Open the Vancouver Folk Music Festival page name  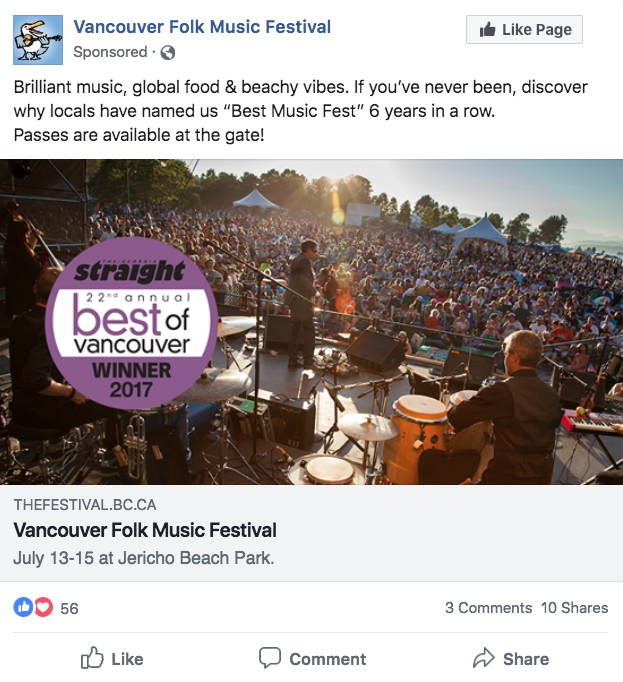(202, 27)
